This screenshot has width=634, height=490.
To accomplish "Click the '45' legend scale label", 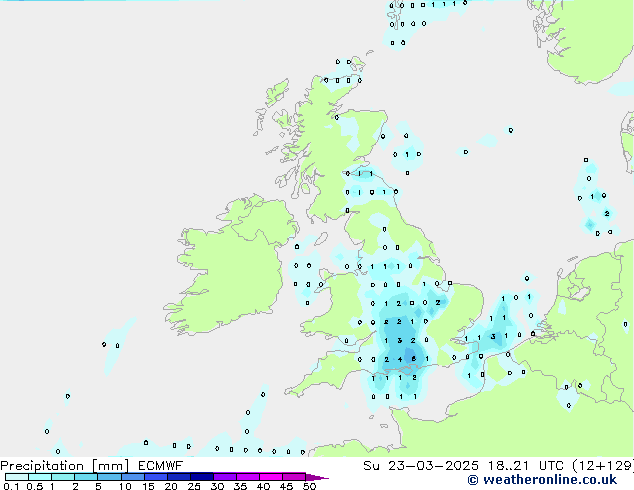I will click(x=286, y=486).
